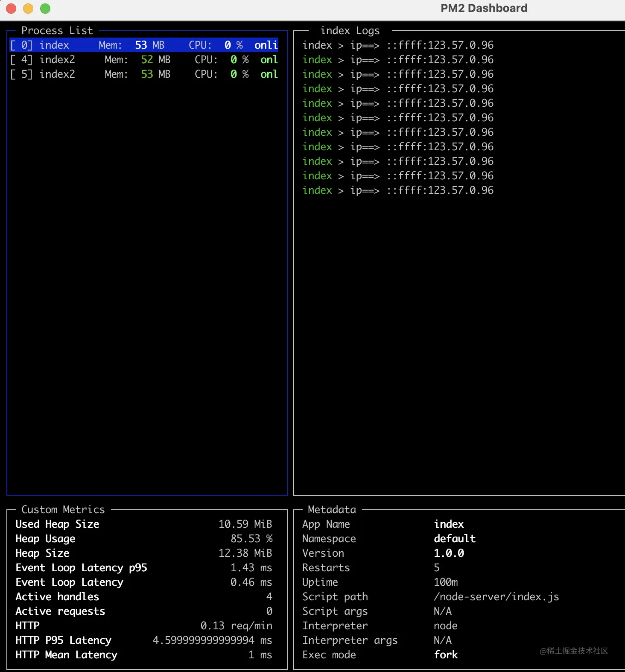Click the Active requests value '0'
625x672 pixels.
[x=269, y=611]
